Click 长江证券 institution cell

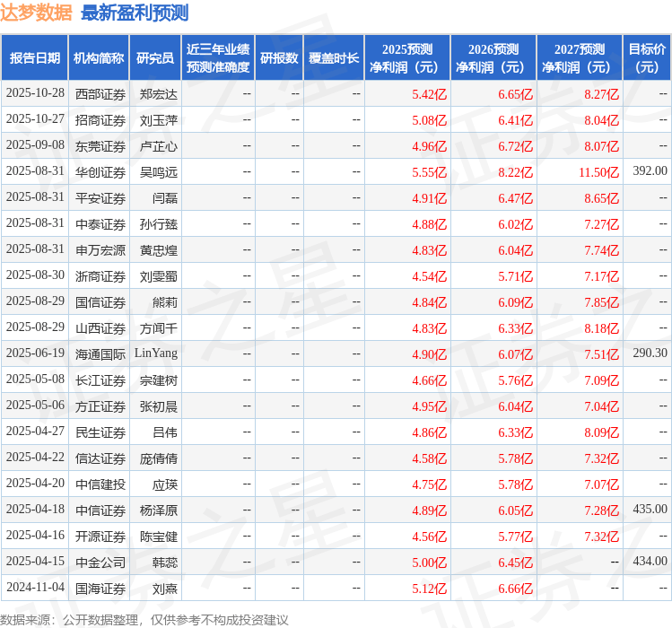coord(100,380)
